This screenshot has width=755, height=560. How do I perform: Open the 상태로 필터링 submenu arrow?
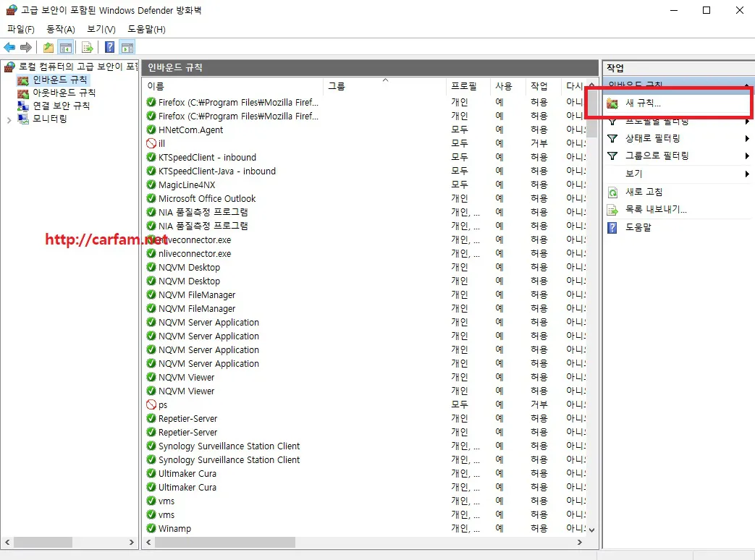click(x=747, y=139)
